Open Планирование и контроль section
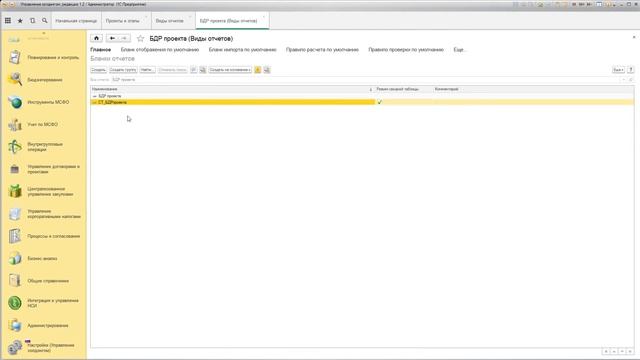This screenshot has width=640, height=360. pos(44,58)
